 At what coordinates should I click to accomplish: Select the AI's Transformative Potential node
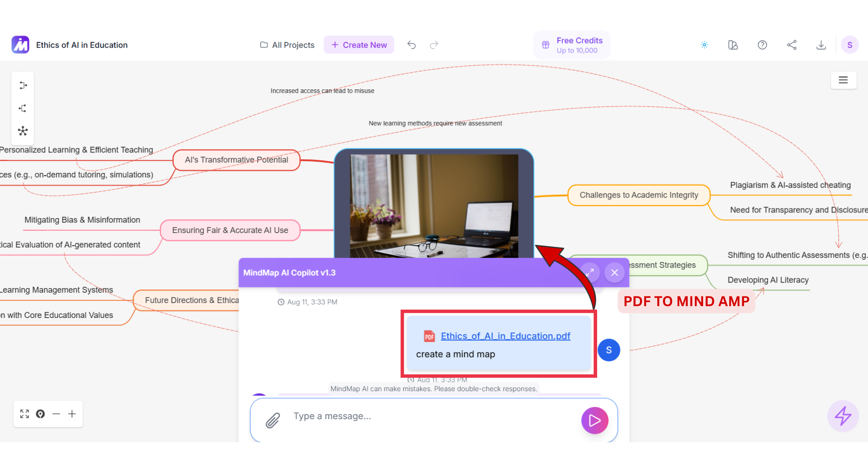[x=237, y=160]
